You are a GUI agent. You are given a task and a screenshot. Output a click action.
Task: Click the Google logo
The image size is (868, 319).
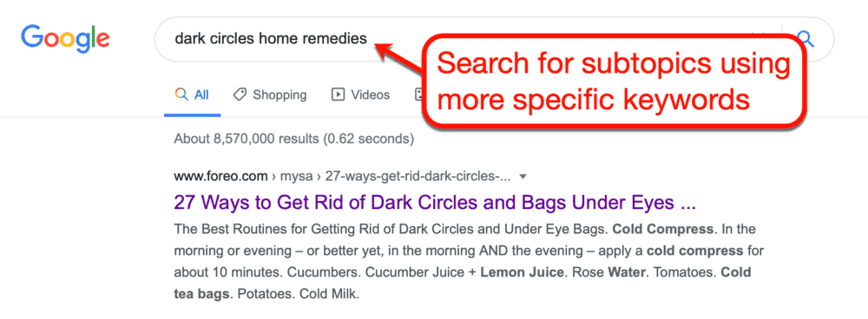[65, 38]
